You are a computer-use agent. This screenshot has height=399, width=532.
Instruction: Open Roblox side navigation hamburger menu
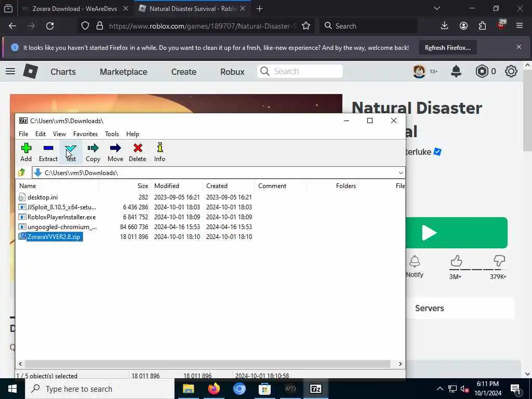[x=10, y=71]
